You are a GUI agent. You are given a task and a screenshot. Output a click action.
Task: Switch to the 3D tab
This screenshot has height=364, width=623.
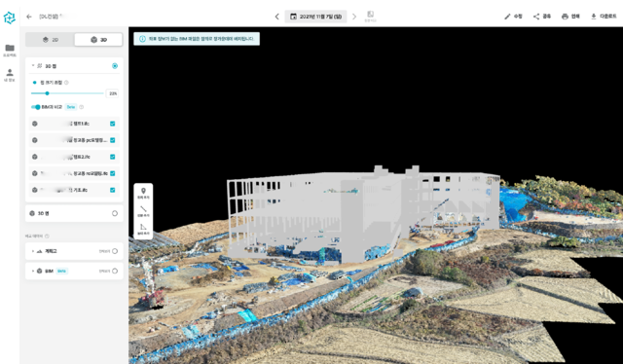pyautogui.click(x=98, y=40)
